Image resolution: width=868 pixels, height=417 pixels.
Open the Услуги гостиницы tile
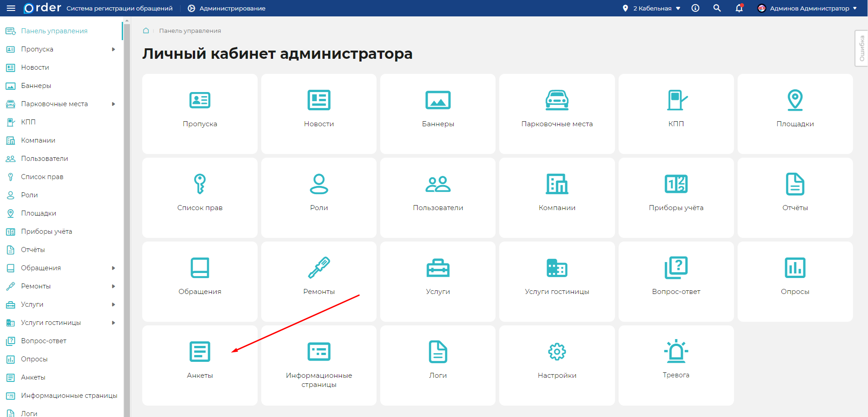tap(557, 281)
